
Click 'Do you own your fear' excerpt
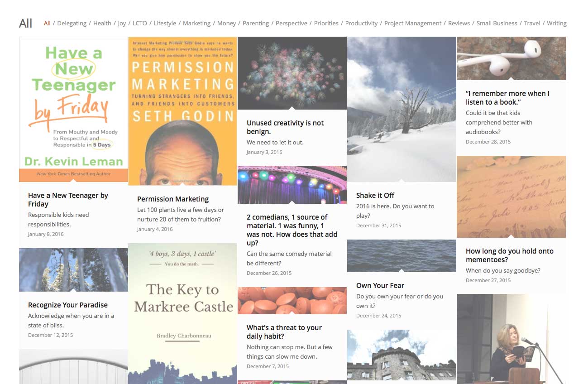point(400,301)
